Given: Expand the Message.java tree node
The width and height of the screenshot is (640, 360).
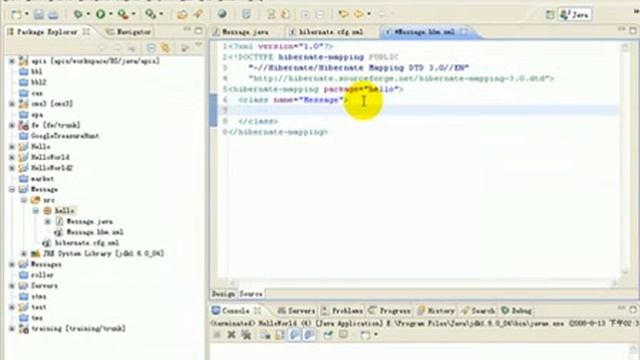Looking at the screenshot, I should [x=48, y=222].
